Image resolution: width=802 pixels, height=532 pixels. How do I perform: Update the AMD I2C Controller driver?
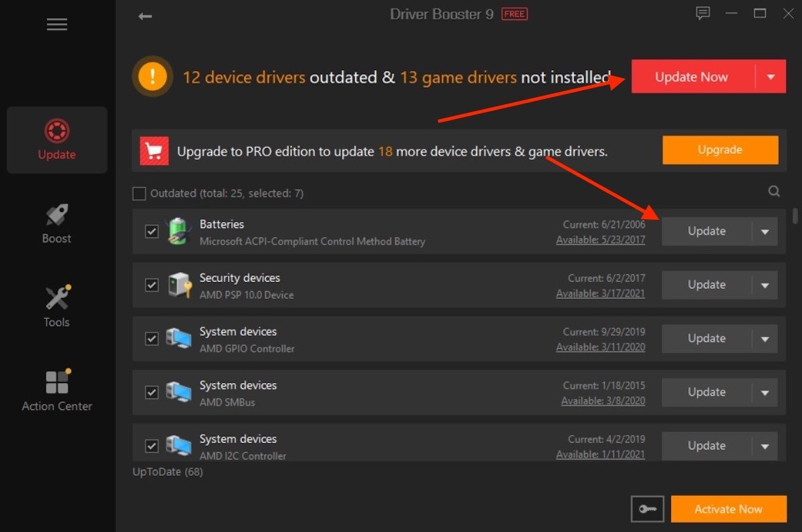707,445
